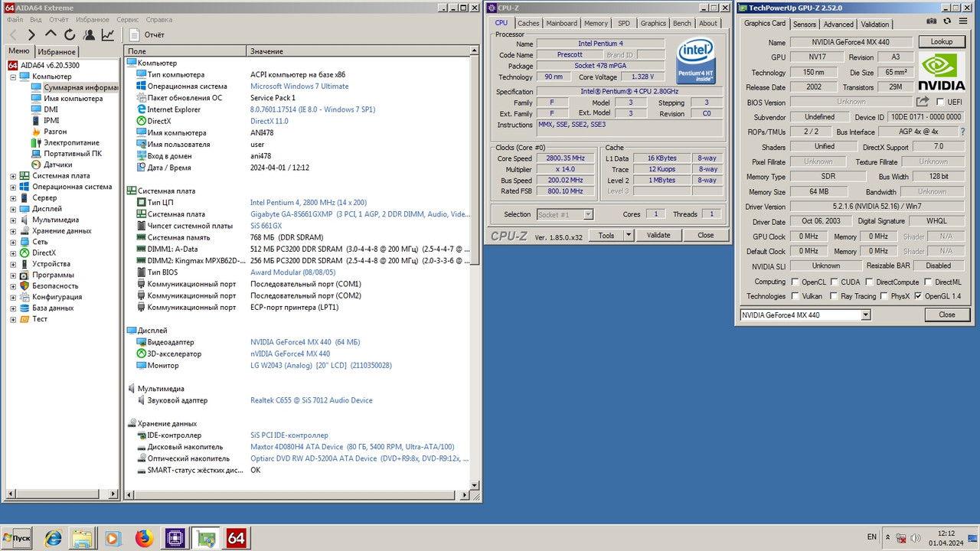The height and width of the screenshot is (551, 980).
Task: Expand the Системная плата tree node
Action: 13,176
